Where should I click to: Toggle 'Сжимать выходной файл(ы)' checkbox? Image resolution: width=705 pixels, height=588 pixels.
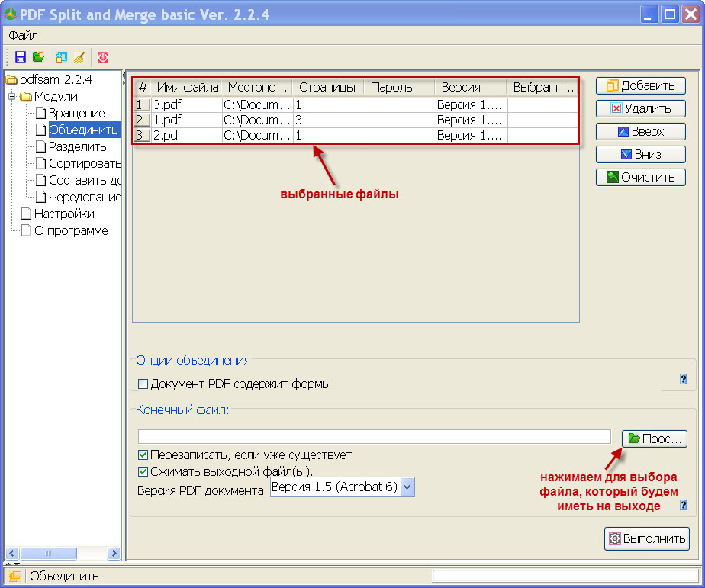click(x=143, y=472)
